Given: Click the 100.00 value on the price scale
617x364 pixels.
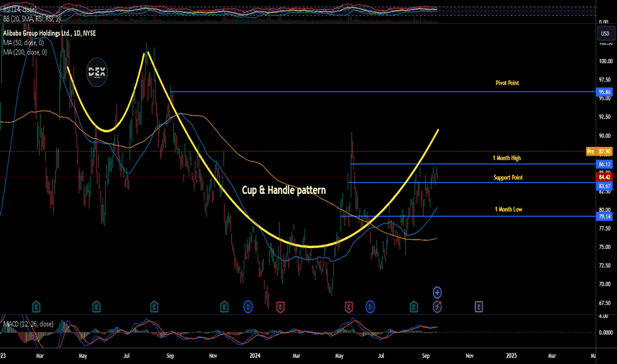Looking at the screenshot, I should click(x=606, y=61).
